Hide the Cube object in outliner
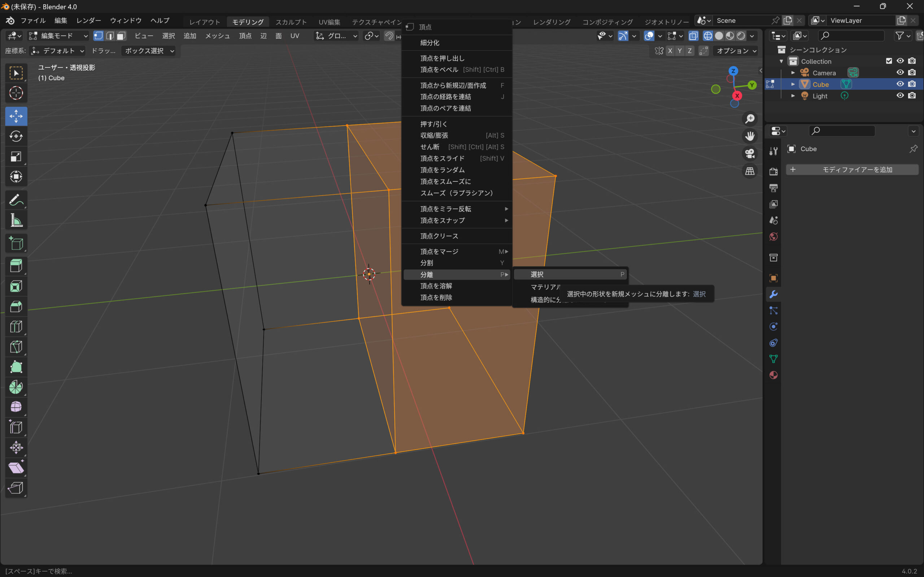 point(900,84)
